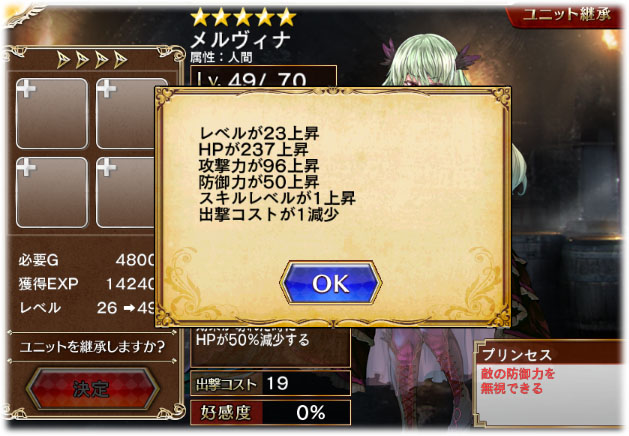Click the character name メルヴィナ

tap(240, 41)
